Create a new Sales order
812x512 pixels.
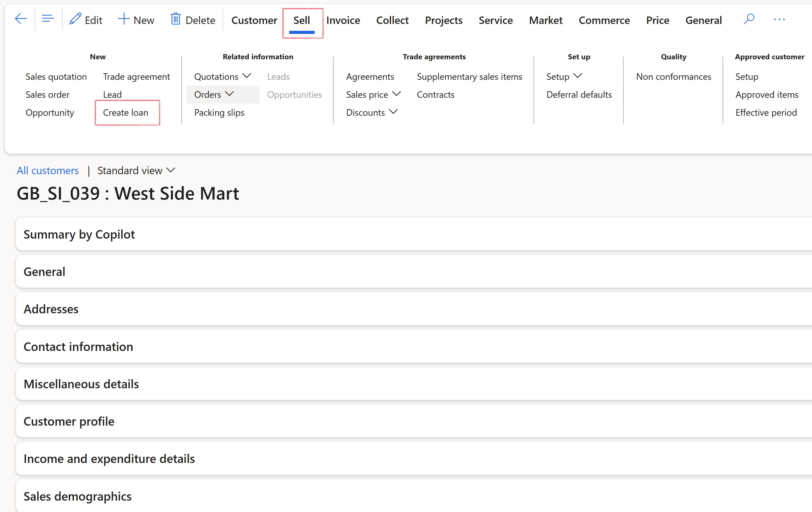point(48,94)
